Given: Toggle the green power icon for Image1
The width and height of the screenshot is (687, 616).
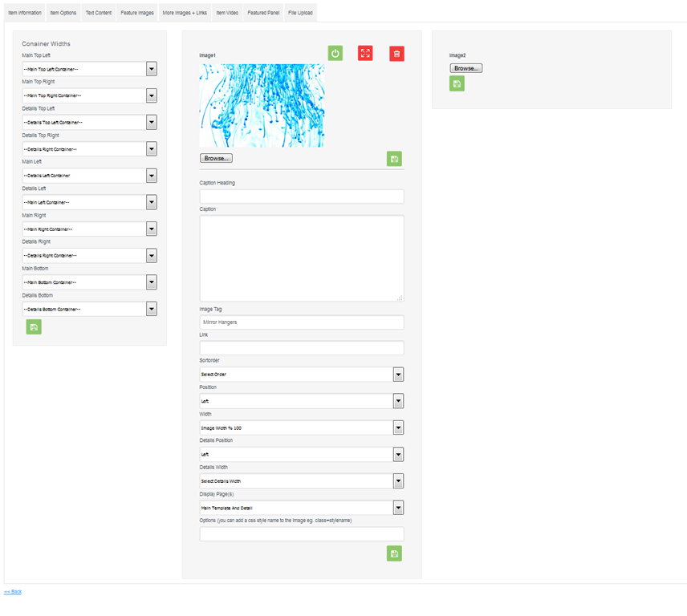Looking at the screenshot, I should 335,54.
